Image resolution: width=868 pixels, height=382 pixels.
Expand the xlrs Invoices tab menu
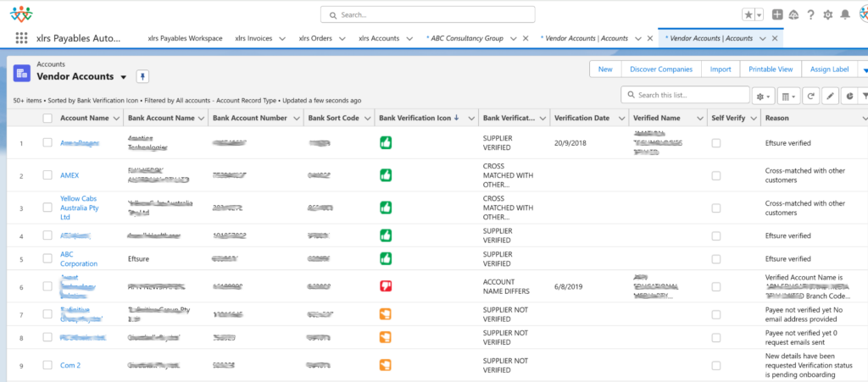(281, 38)
